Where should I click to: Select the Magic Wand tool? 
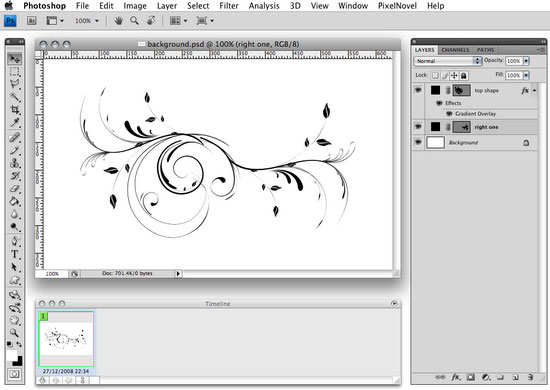(14, 97)
